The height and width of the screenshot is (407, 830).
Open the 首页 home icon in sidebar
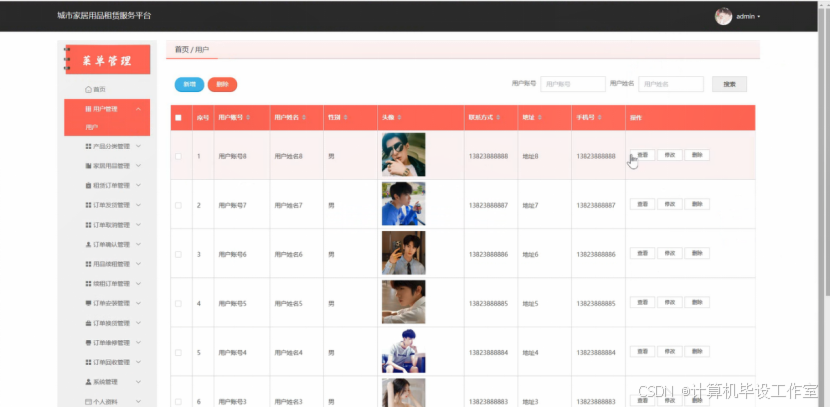(x=88, y=89)
